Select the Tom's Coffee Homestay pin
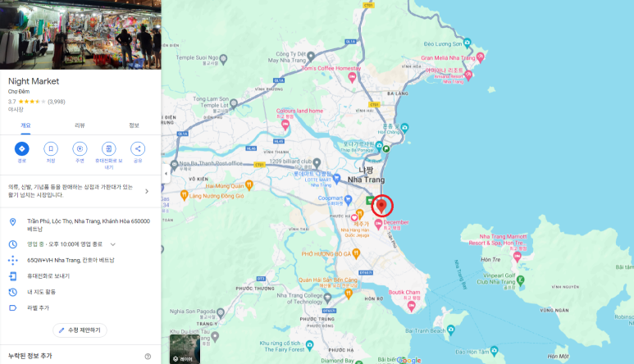 [x=352, y=77]
